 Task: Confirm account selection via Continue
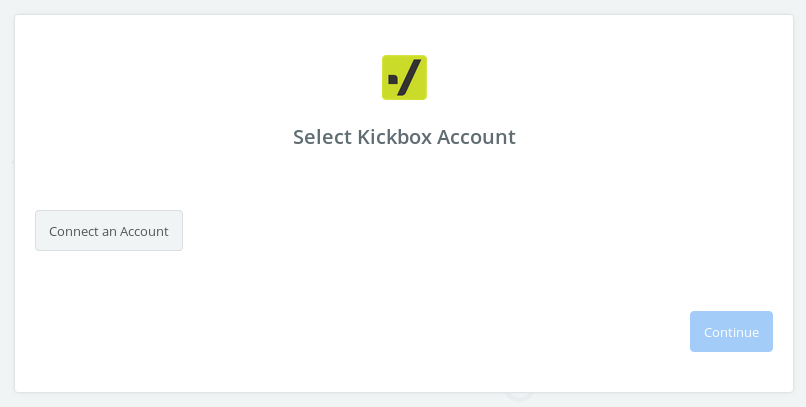click(x=731, y=331)
